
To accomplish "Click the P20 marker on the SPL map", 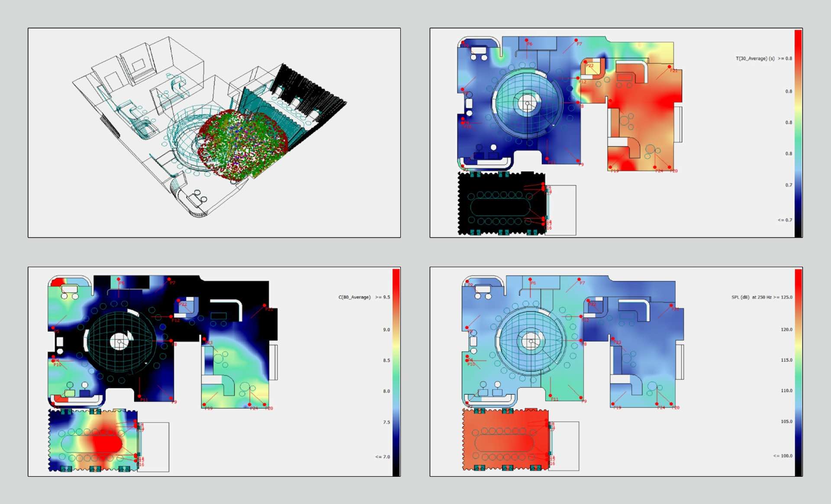I will 672,404.
